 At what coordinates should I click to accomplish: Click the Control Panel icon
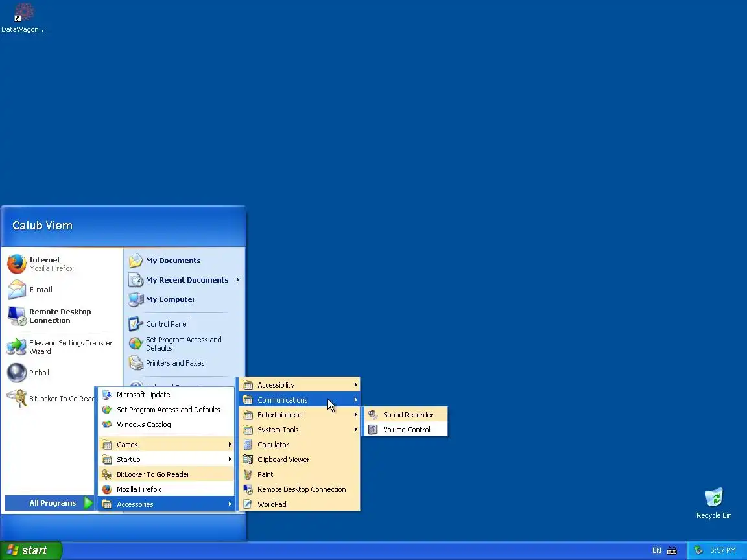click(x=136, y=324)
